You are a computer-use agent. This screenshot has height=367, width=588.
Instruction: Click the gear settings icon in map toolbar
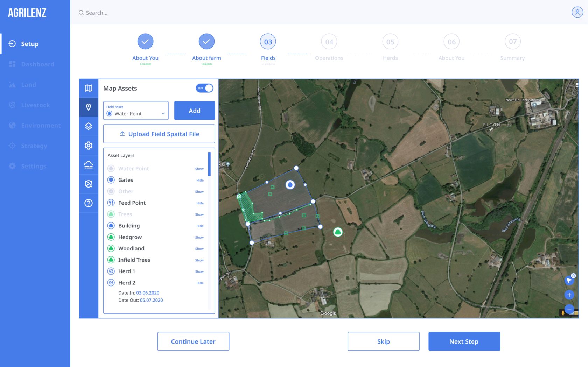[x=89, y=146]
